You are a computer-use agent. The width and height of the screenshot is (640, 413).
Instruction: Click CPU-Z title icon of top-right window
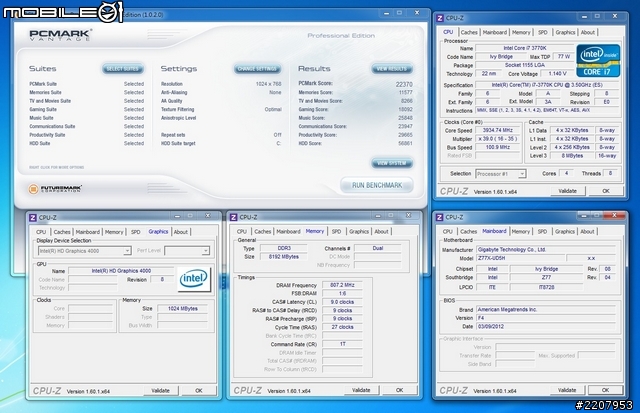(440, 18)
